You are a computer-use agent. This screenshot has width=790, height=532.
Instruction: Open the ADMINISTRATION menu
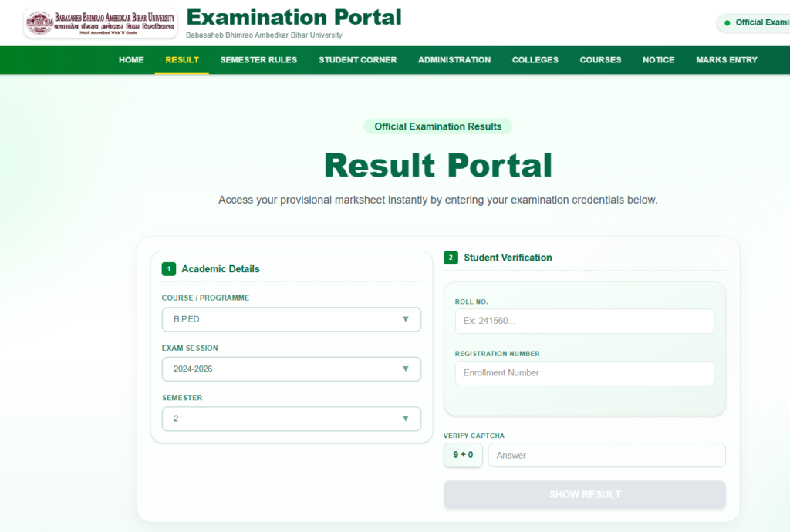454,60
